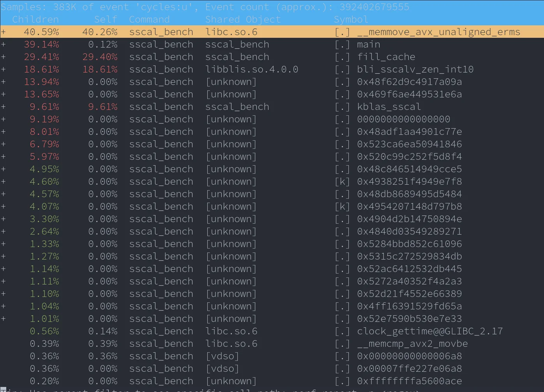
Task: Click the Self column header
Action: click(x=106, y=19)
